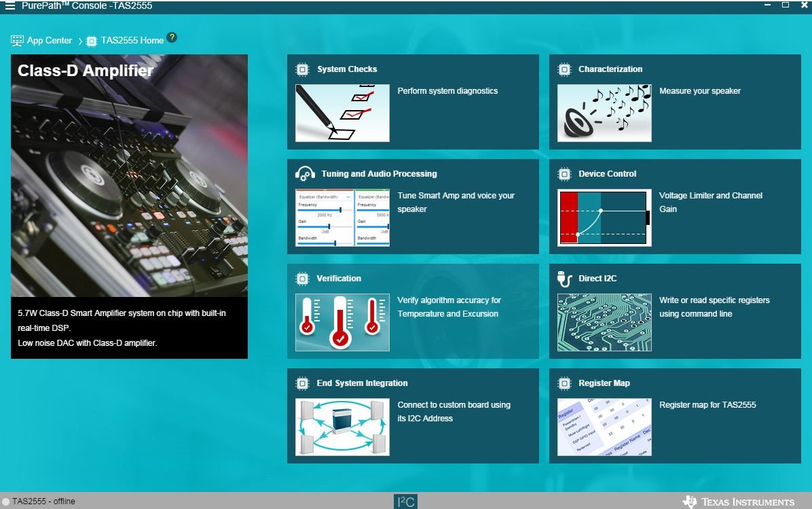Click the Device Control chip icon

564,174
